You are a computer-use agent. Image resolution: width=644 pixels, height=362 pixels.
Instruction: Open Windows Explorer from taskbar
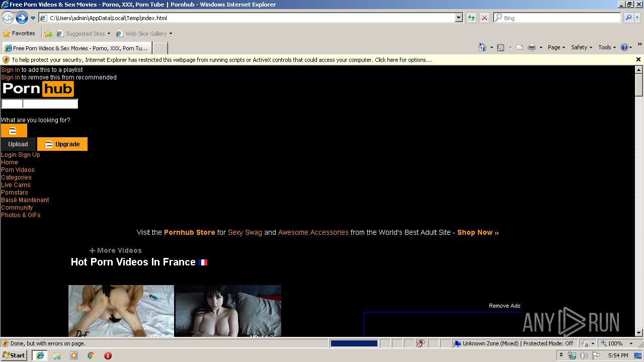[57, 355]
